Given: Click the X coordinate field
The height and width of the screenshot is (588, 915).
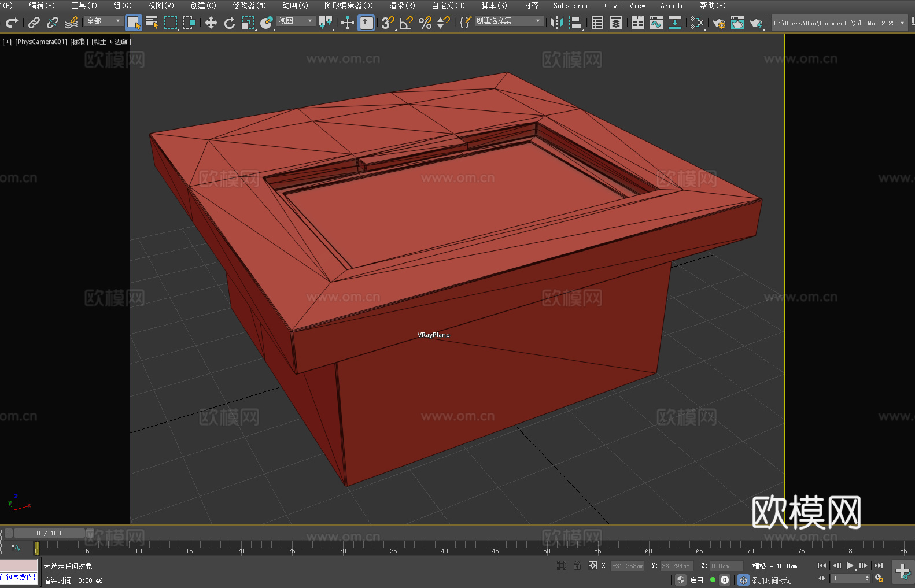Looking at the screenshot, I should point(628,566).
